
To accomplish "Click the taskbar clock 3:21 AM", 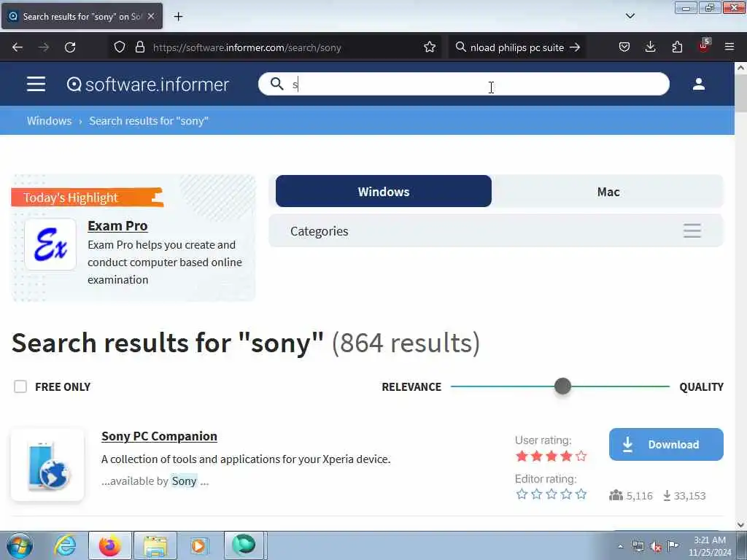I will coord(709,540).
